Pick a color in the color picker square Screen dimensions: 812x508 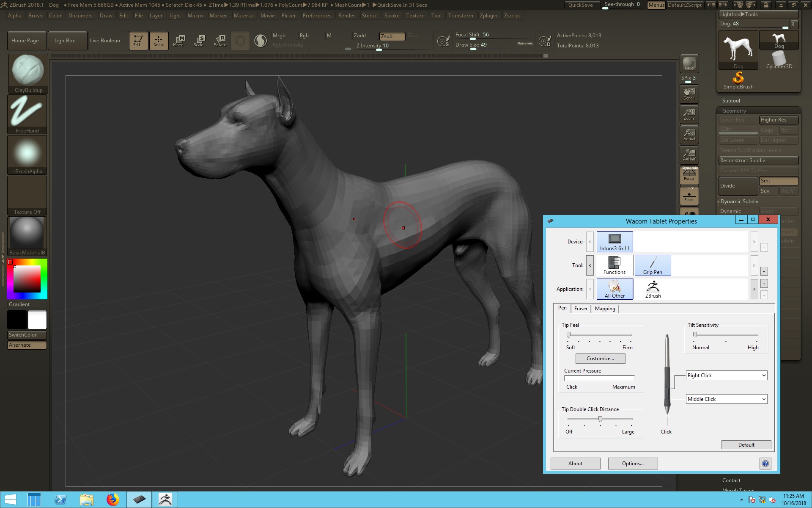[x=27, y=279]
